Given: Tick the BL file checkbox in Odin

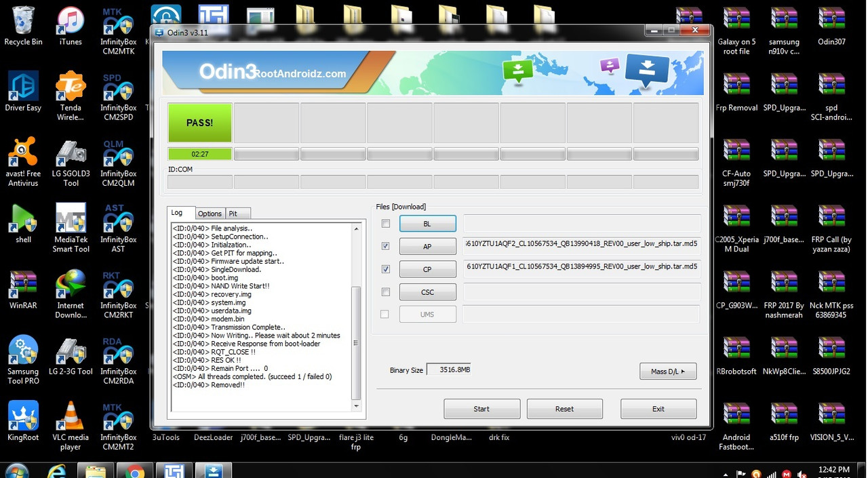Looking at the screenshot, I should (386, 224).
